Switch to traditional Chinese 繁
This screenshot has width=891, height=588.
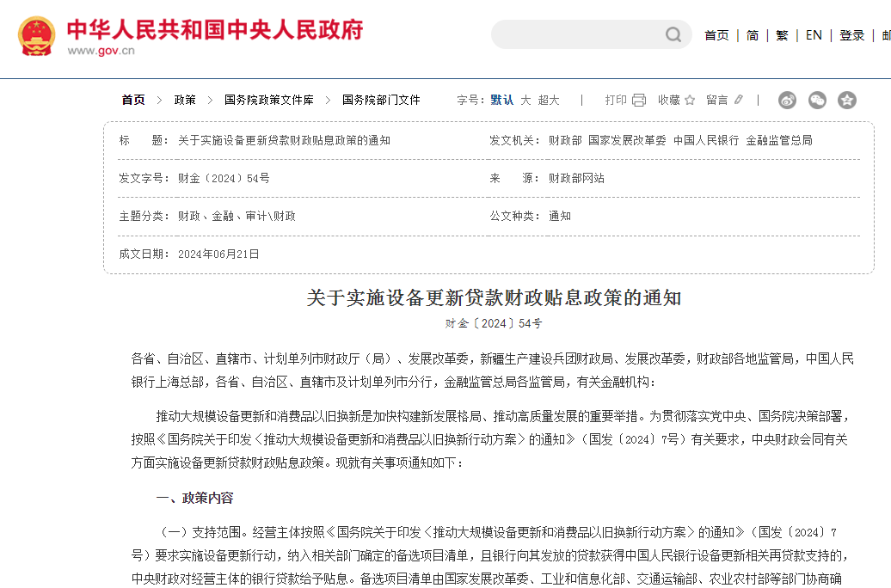(x=782, y=35)
